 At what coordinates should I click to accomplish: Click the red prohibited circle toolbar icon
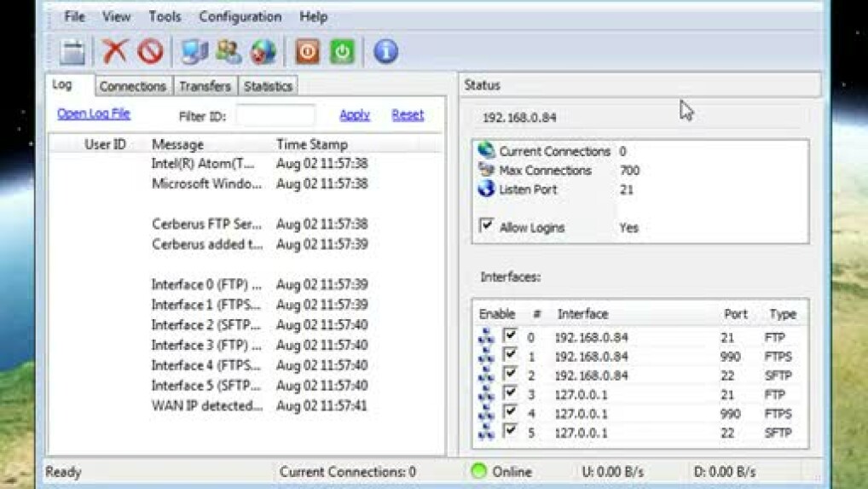tap(150, 52)
